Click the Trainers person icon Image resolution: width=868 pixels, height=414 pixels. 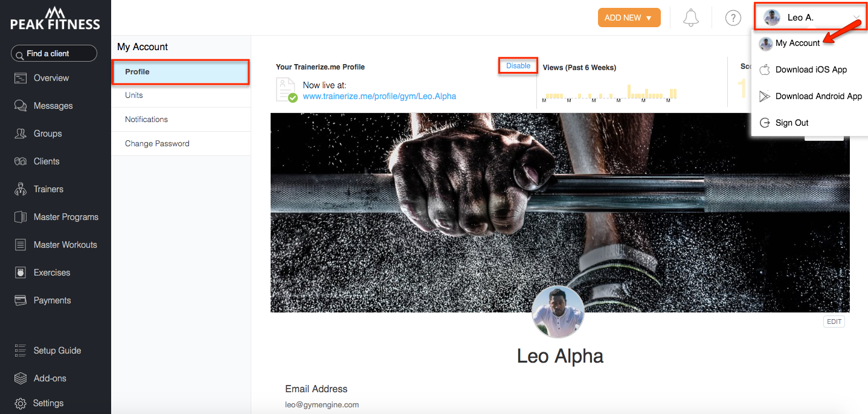[x=21, y=189]
